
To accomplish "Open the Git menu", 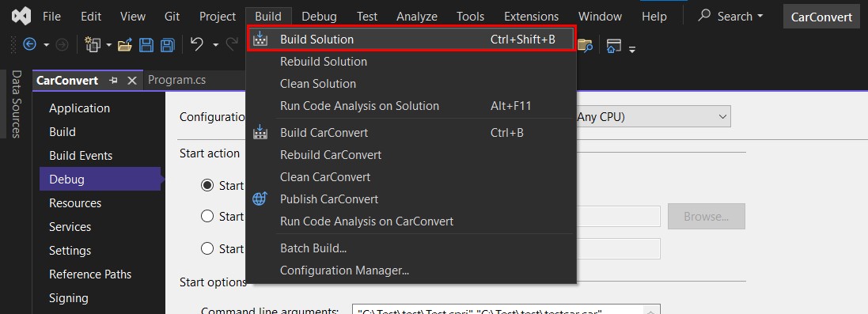I will tap(172, 16).
